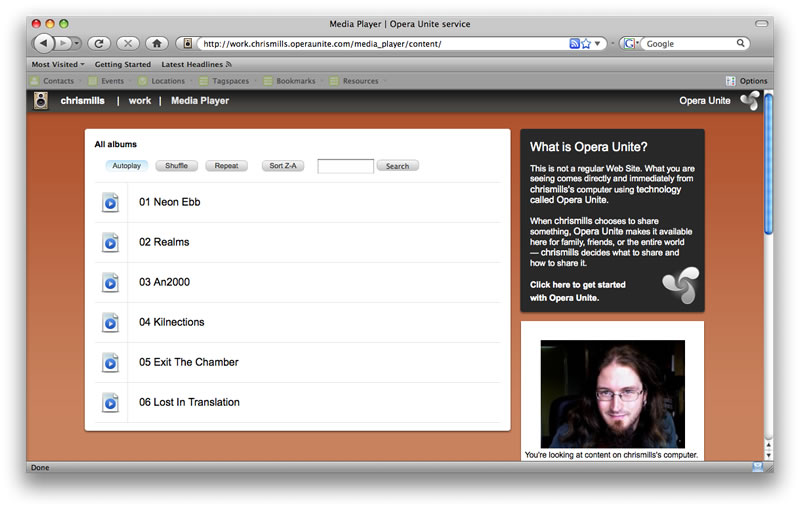This screenshot has width=800, height=509.
Task: Click the Opera Unite logo in header
Action: click(x=750, y=100)
